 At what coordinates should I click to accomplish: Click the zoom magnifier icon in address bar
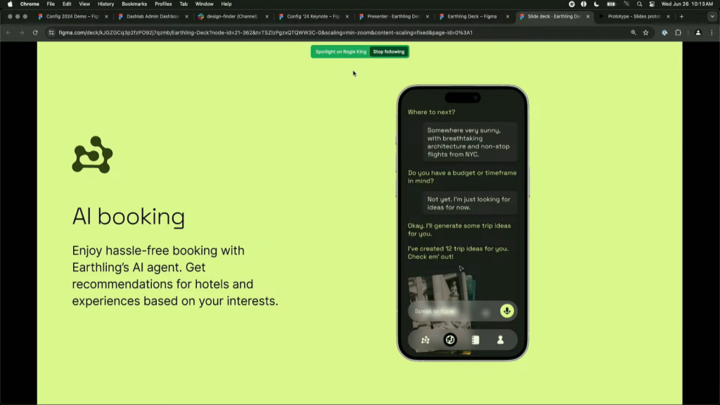[x=633, y=33]
